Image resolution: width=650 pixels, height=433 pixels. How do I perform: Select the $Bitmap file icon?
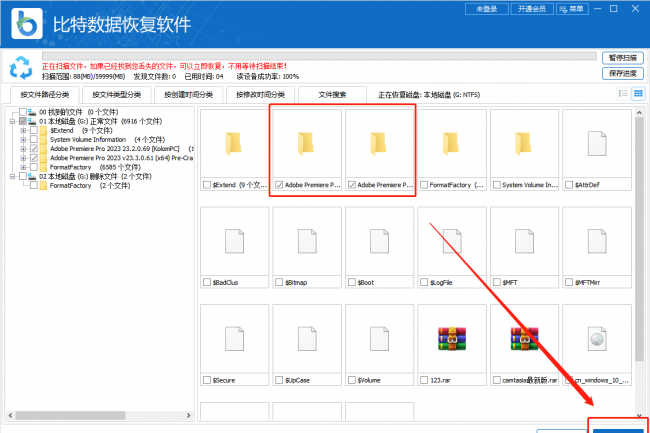[307, 241]
